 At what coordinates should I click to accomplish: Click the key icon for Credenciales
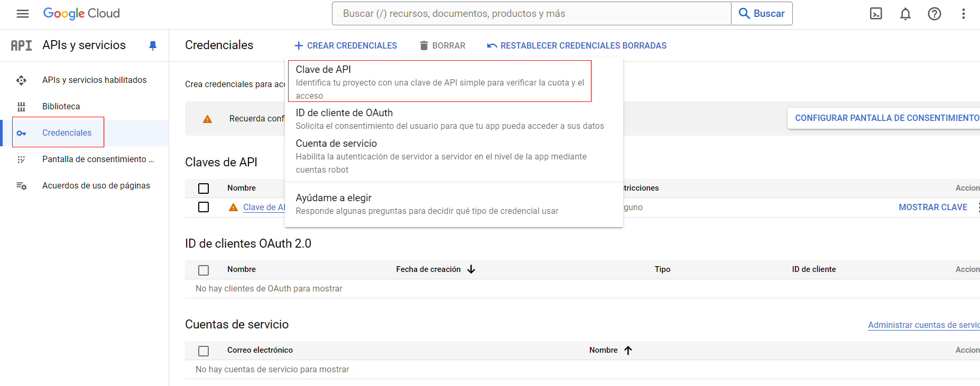(21, 133)
